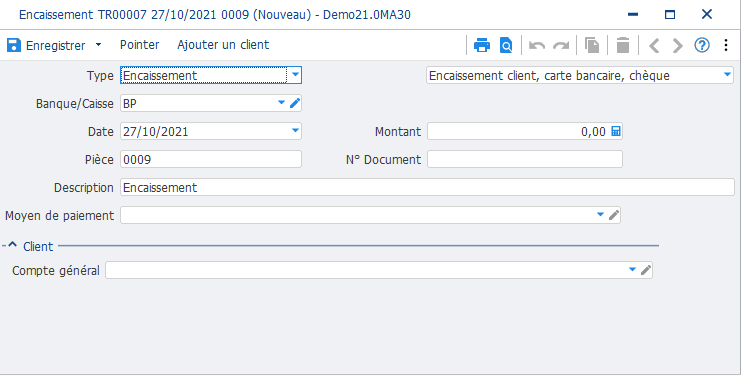
Task: Open print preview icon
Action: [x=506, y=45]
